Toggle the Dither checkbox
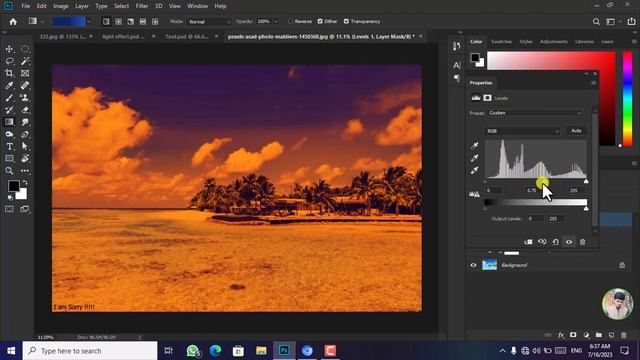The width and height of the screenshot is (640, 360). 320,22
